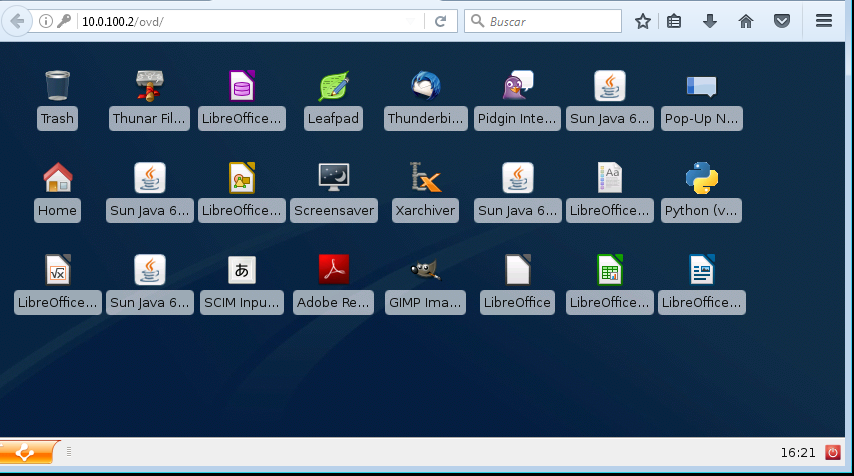The width and height of the screenshot is (854, 476).
Task: Launch Thunderbird mail client
Action: coord(426,87)
